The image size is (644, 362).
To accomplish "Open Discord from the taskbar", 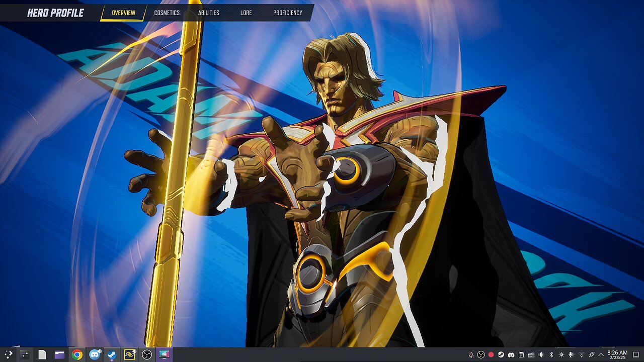I will click(x=95, y=354).
